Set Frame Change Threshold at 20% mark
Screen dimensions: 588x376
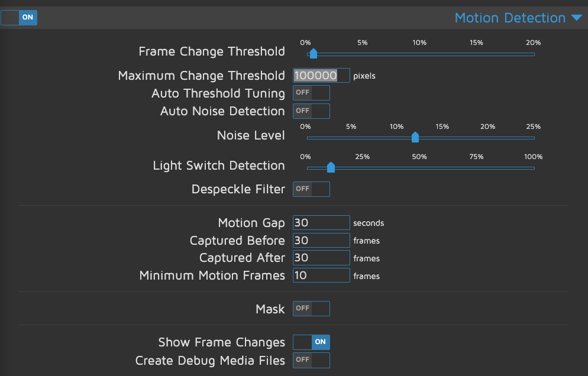point(534,54)
